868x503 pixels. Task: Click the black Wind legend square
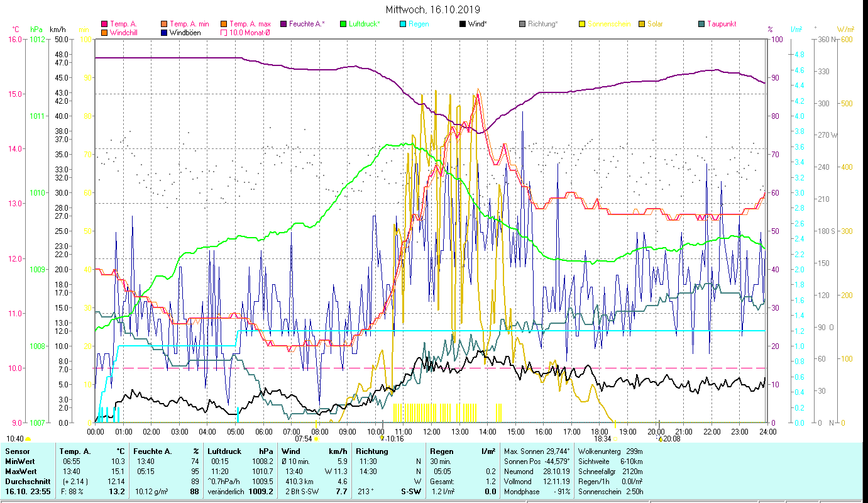463,24
